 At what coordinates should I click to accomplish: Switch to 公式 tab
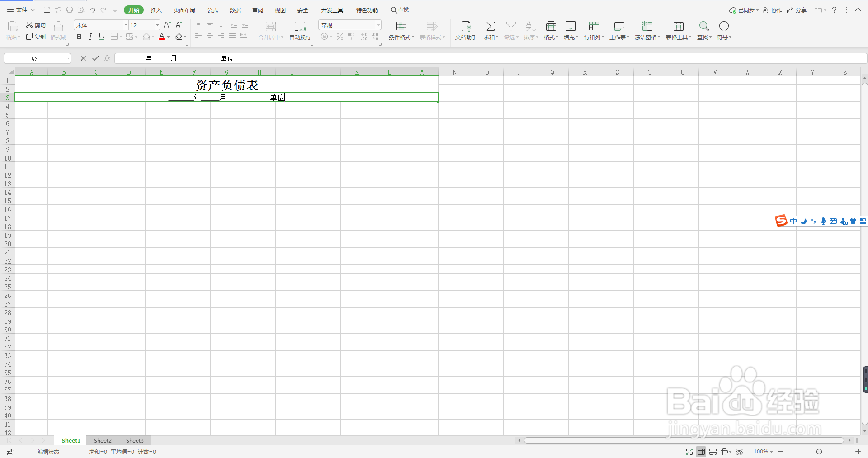tap(212, 10)
